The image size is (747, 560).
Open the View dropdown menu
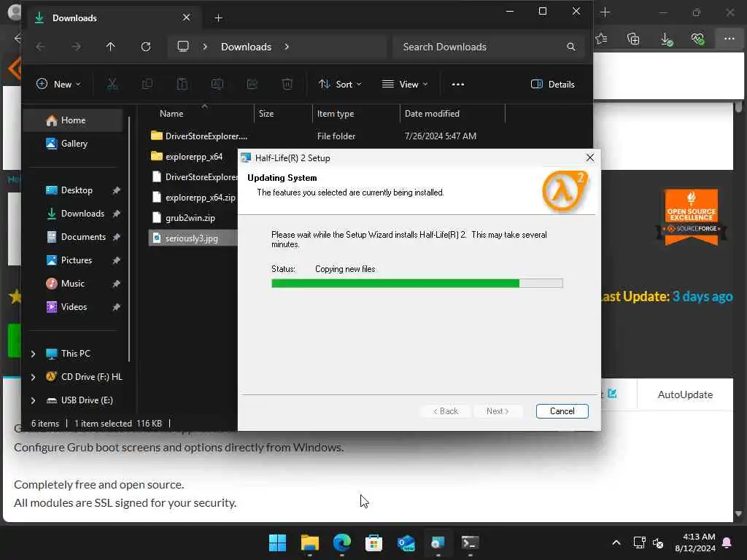click(x=405, y=85)
